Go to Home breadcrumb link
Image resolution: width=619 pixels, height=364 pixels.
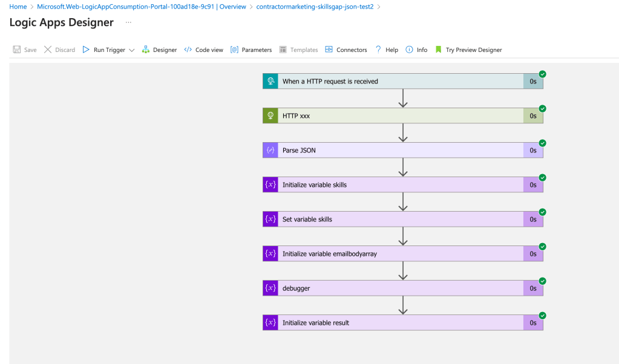click(18, 7)
